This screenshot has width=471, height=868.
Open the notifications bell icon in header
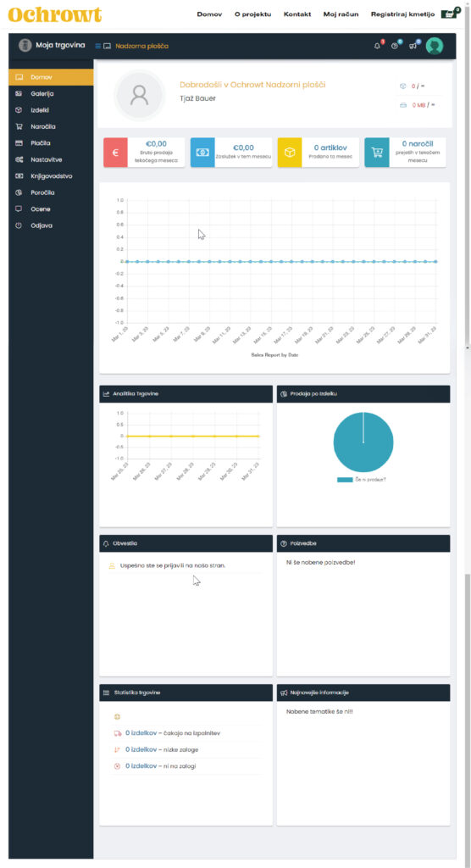378,46
